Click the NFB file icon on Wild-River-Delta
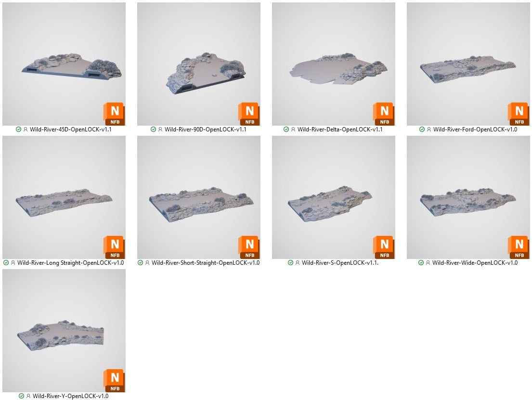 pos(384,114)
